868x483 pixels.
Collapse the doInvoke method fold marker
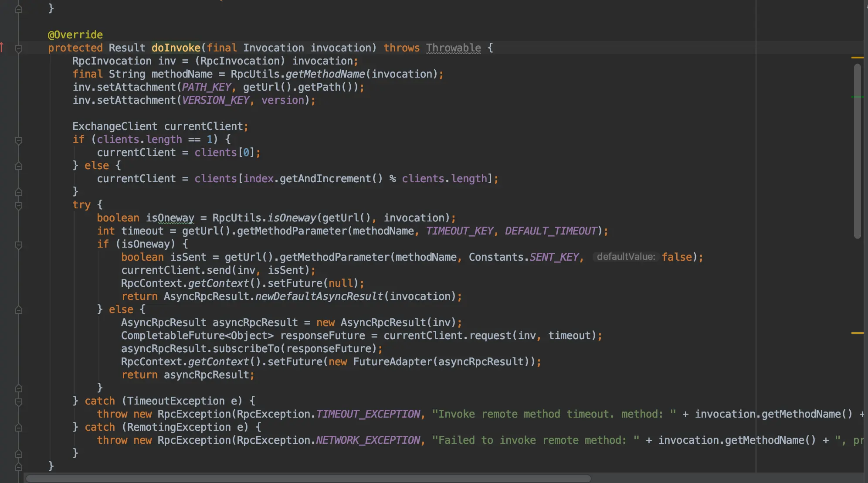click(19, 49)
